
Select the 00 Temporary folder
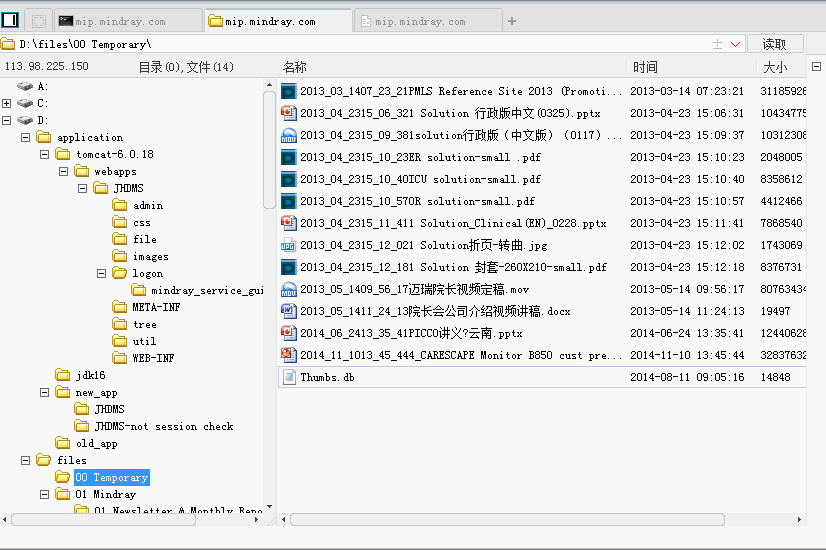point(112,477)
